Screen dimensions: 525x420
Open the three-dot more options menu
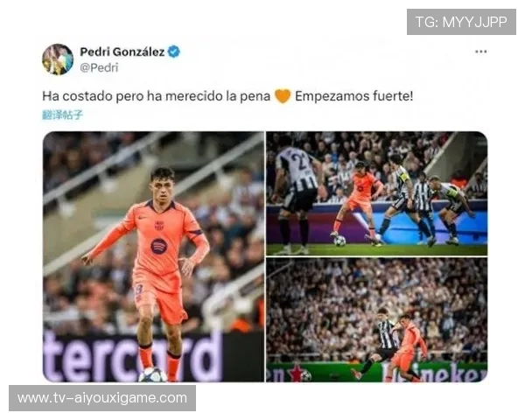click(x=480, y=52)
